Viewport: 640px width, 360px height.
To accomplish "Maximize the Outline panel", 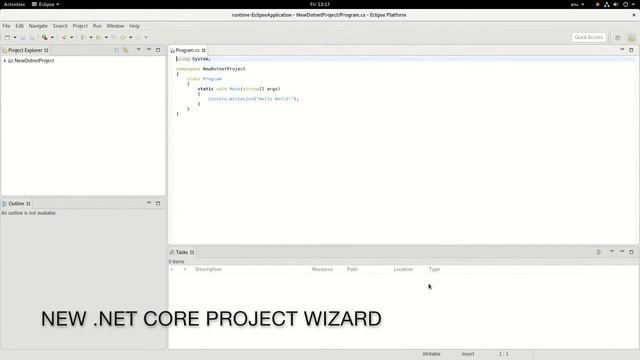I will (x=158, y=203).
